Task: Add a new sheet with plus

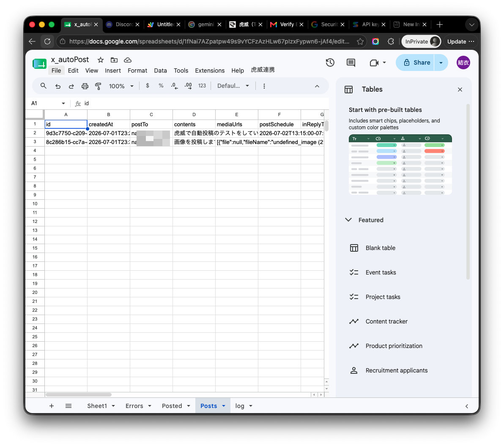Action: tap(52, 406)
